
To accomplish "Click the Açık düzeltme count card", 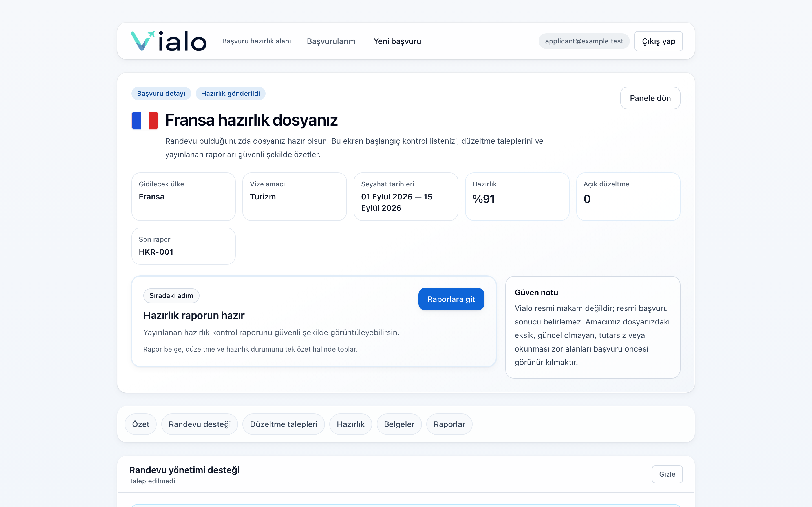I will [628, 197].
